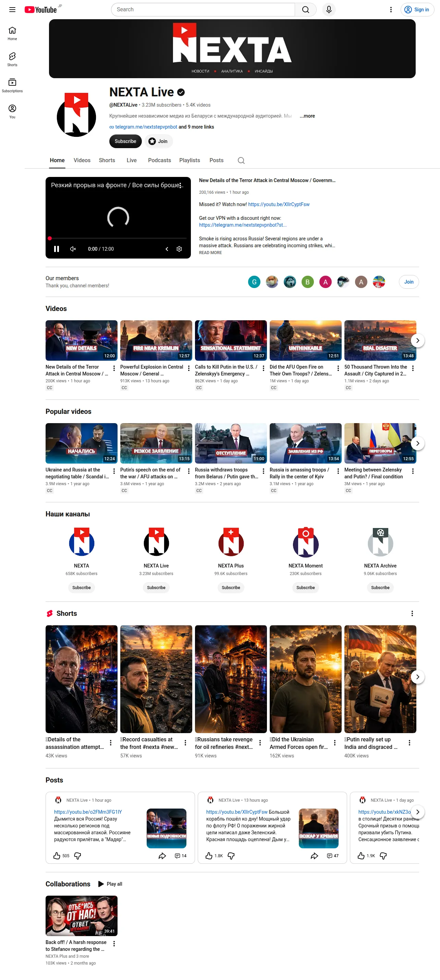
Task: Open the telegram.me/nextstepvpnbot link
Action: 146,127
